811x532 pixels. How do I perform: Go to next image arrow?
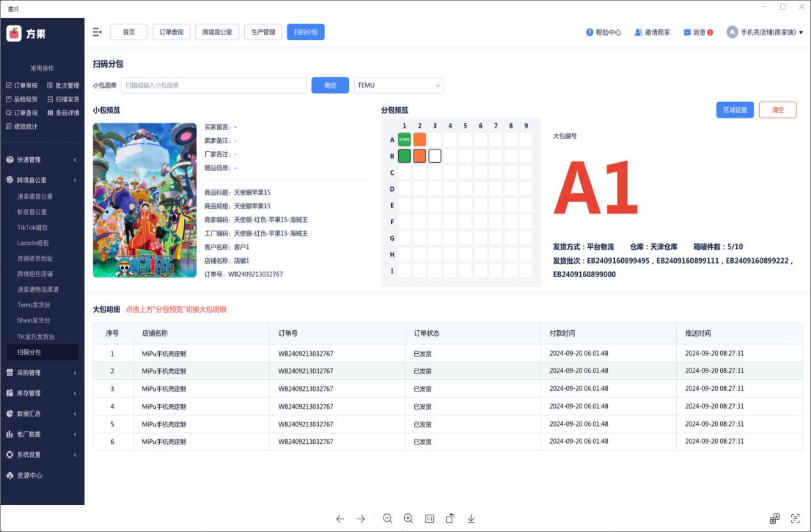pos(361,519)
